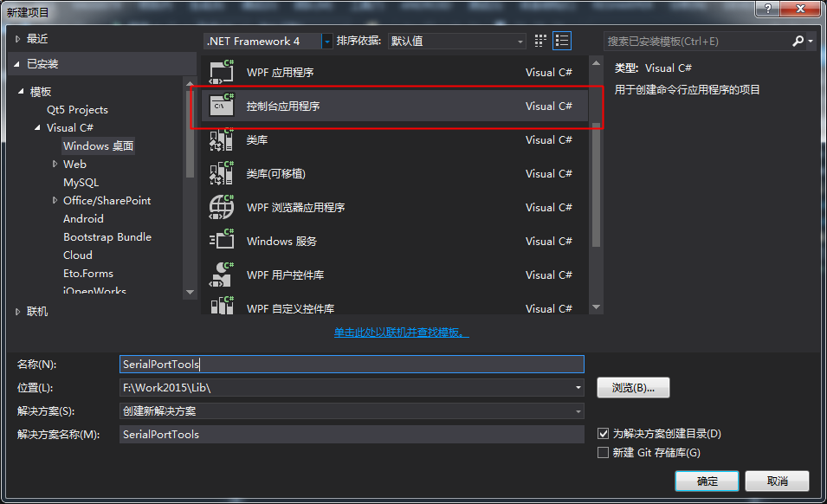This screenshot has height=504, width=827.
Task: Enable 新建 Git 存储库 checkbox
Action: (x=604, y=452)
